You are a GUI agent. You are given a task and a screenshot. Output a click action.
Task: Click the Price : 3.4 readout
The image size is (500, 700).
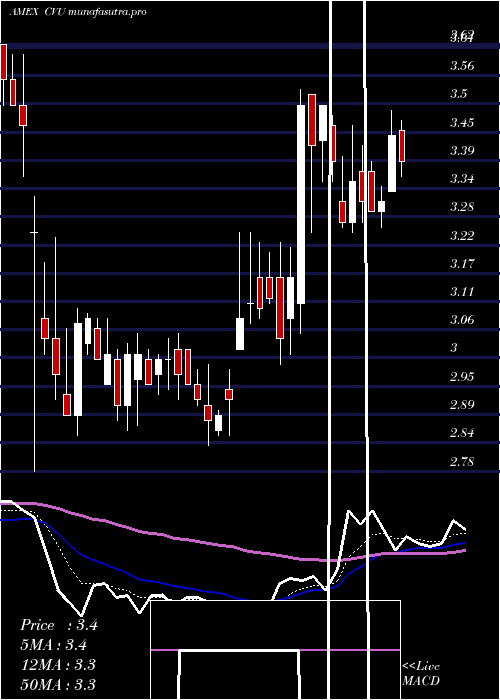pos(59,625)
